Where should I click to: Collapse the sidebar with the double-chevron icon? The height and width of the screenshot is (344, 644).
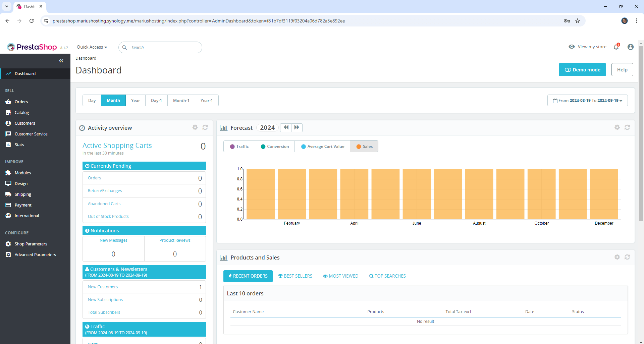pyautogui.click(x=61, y=61)
